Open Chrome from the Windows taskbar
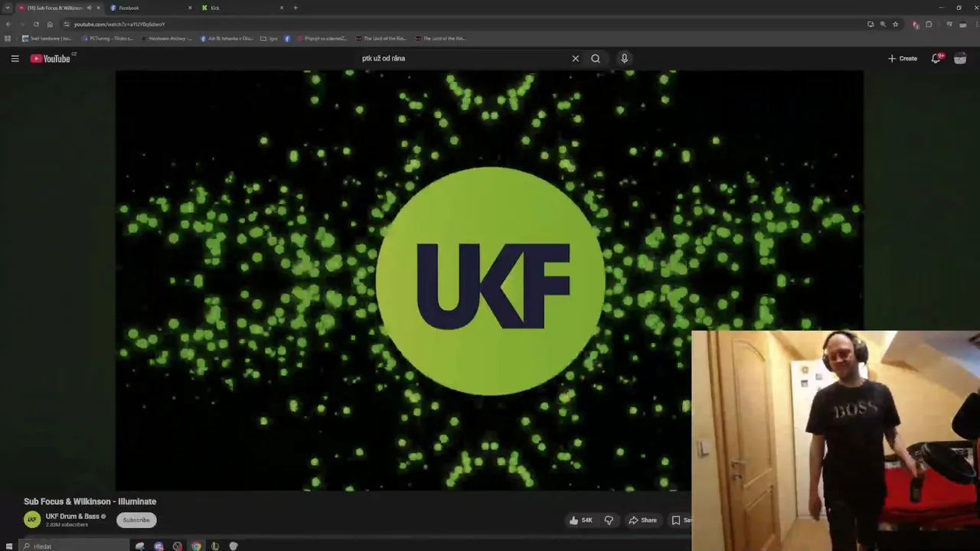980x551 pixels. pyautogui.click(x=196, y=546)
